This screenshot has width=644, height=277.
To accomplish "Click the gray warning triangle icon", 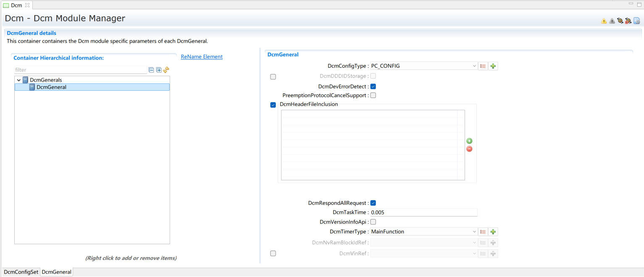I will coord(612,21).
